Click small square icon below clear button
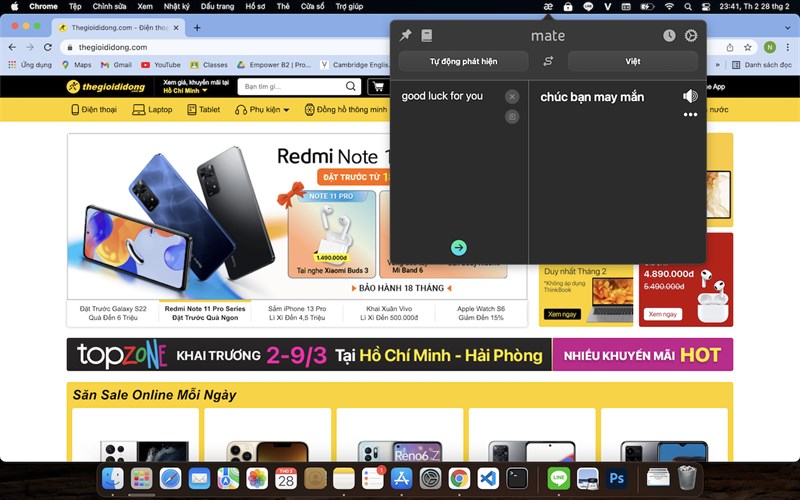Screen dimensions: 800x500 pyautogui.click(x=512, y=116)
